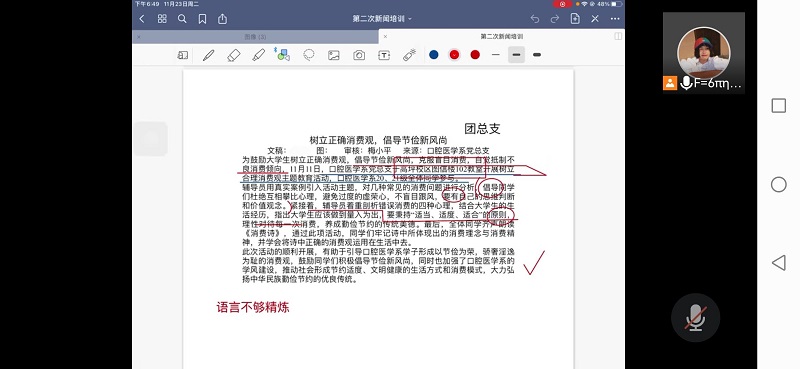This screenshot has width=800, height=369.
Task: Toggle read-only mode with the crossed-pen icon
Action: [595, 19]
